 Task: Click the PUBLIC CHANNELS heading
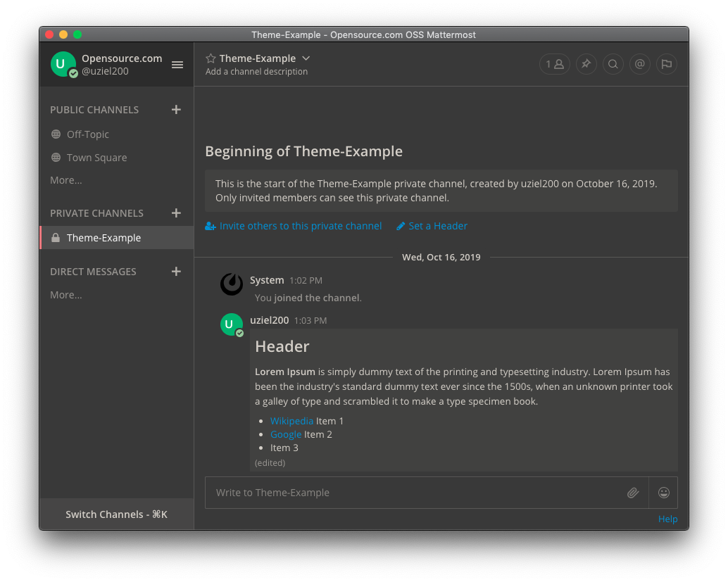coord(94,110)
